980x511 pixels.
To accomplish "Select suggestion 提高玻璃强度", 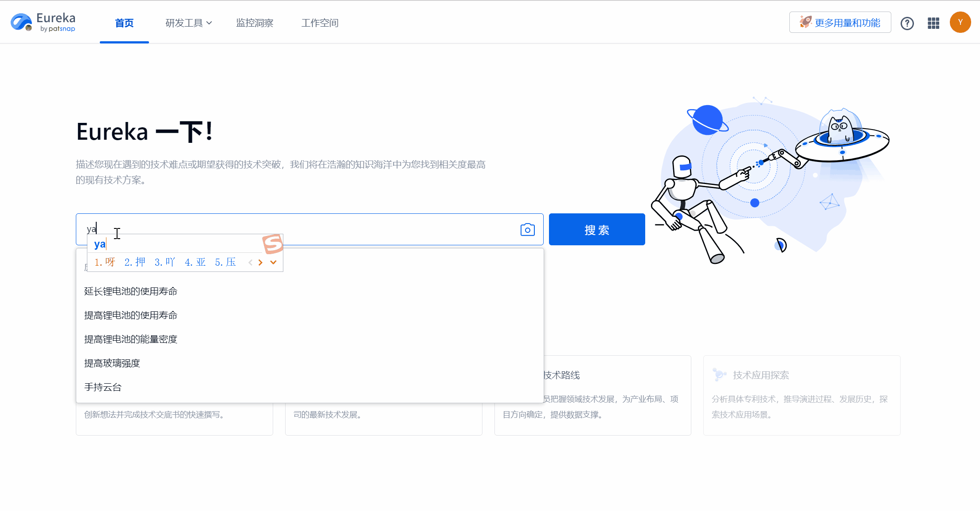I will [x=112, y=363].
